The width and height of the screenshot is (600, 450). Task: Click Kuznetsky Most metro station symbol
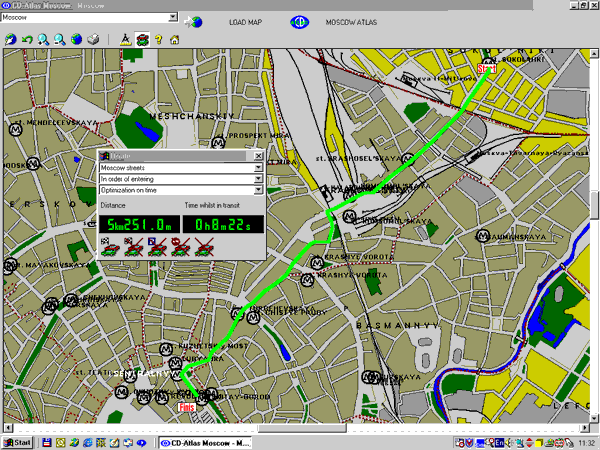166,349
